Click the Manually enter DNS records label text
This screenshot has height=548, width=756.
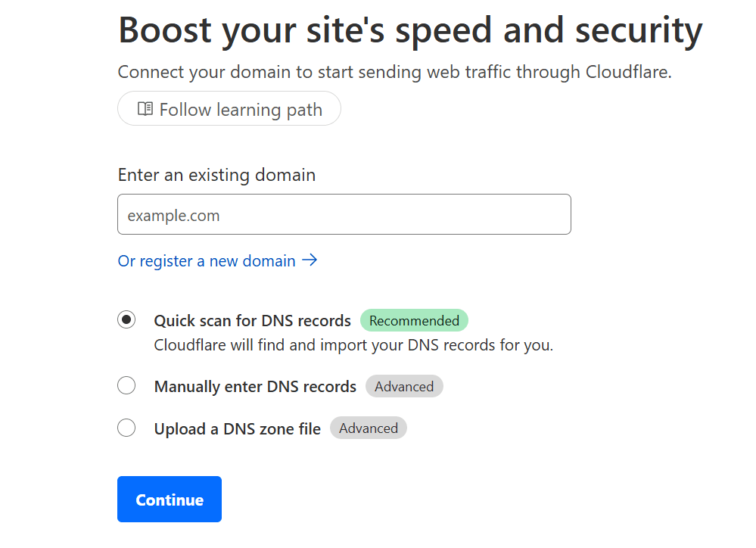pyautogui.click(x=255, y=386)
